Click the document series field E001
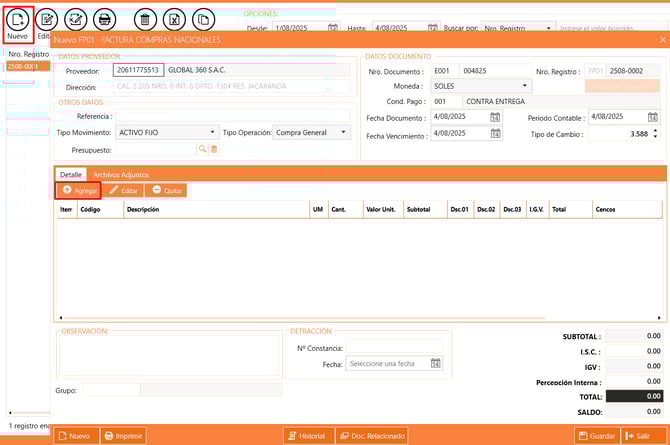The height and width of the screenshot is (445, 670). [445, 71]
